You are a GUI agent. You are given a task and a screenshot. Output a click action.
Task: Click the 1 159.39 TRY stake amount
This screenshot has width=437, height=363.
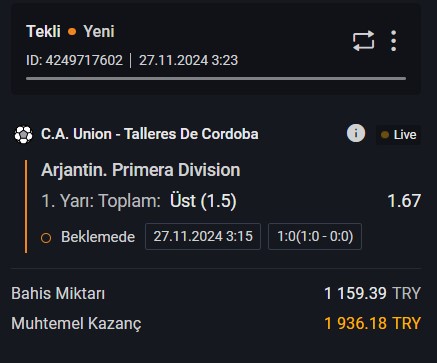373,294
